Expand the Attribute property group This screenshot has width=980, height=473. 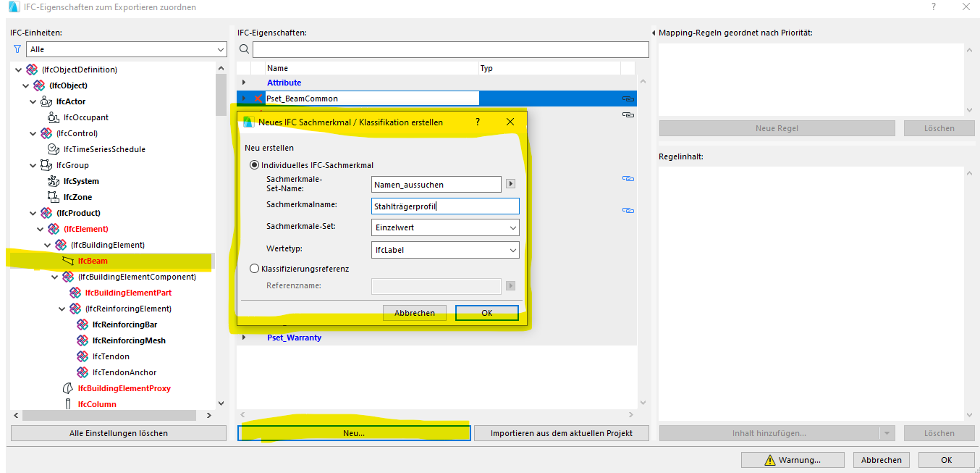click(x=244, y=83)
